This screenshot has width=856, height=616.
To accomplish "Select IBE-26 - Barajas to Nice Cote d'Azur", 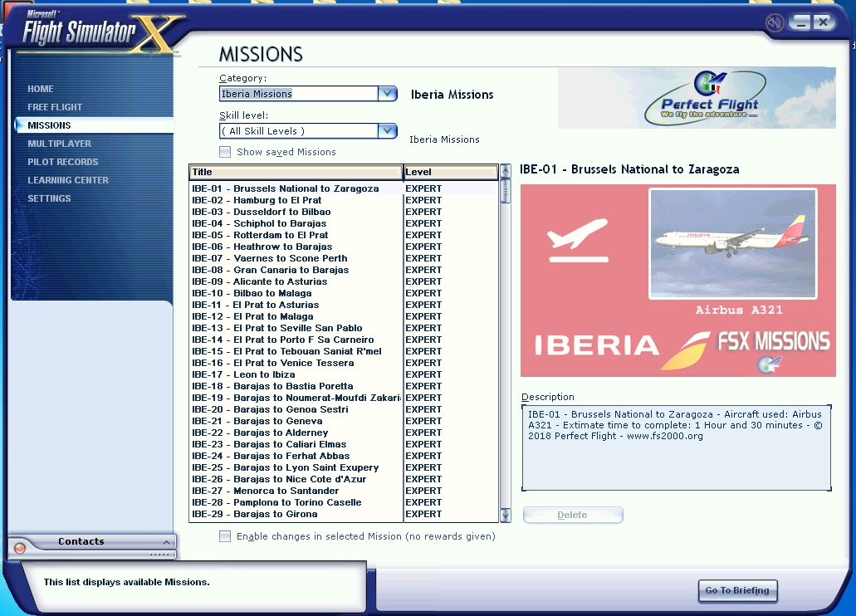I will click(344, 480).
